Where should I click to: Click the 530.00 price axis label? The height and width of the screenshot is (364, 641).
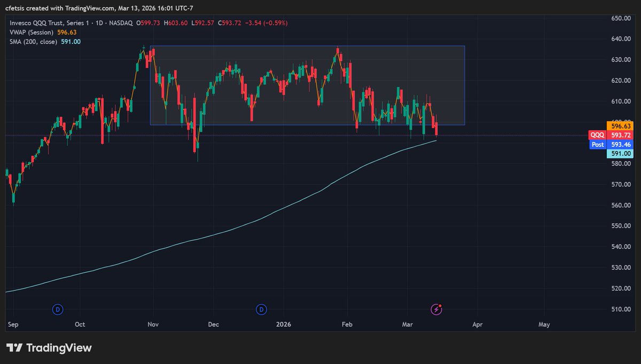coord(620,268)
